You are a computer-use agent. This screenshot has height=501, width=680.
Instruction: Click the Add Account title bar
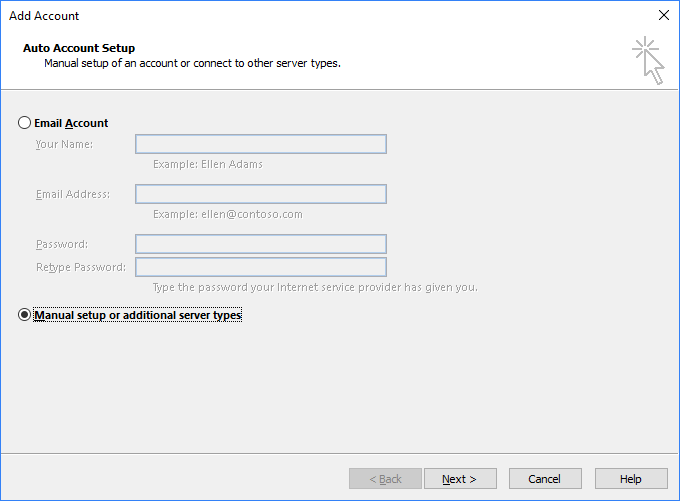click(300, 15)
